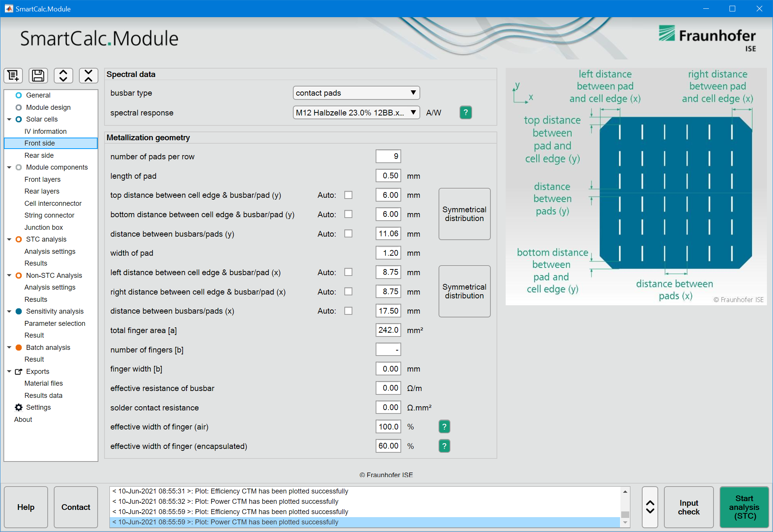
Task: Click the Contact button
Action: [x=76, y=507]
